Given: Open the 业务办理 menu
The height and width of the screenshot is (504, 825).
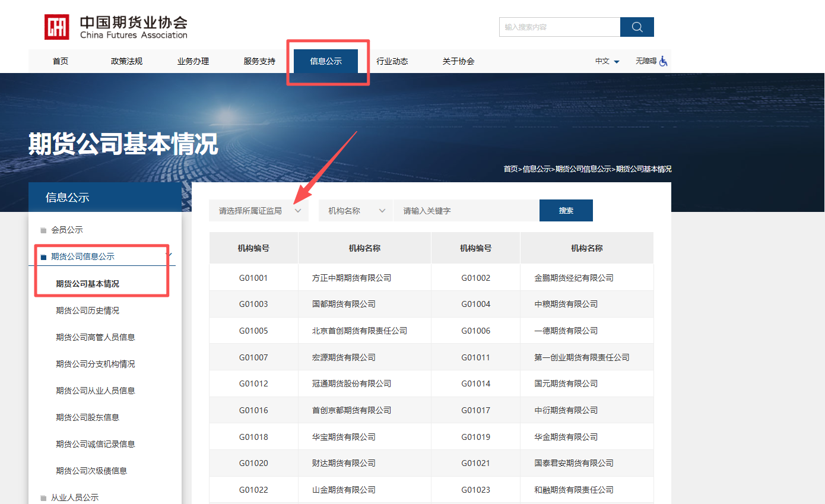Looking at the screenshot, I should click(x=193, y=61).
